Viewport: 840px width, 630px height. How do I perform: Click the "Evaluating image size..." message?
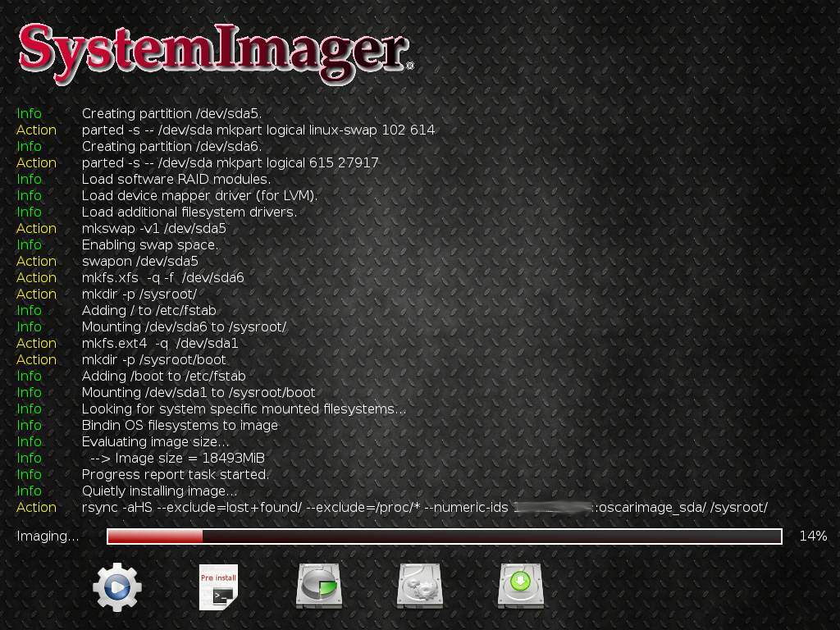pos(155,442)
